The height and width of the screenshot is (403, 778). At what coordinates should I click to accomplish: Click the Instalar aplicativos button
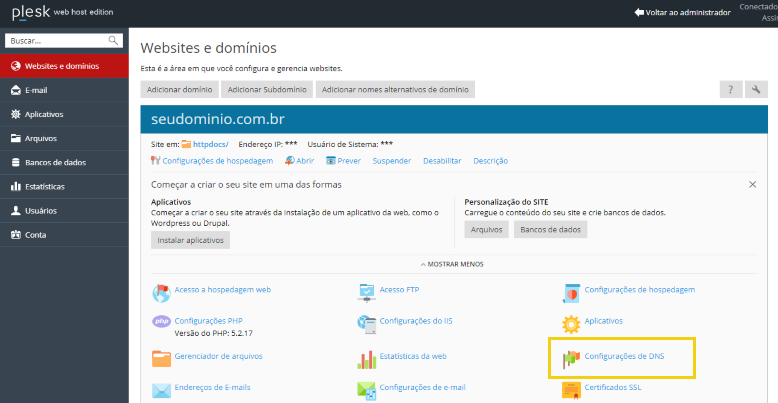(x=191, y=240)
